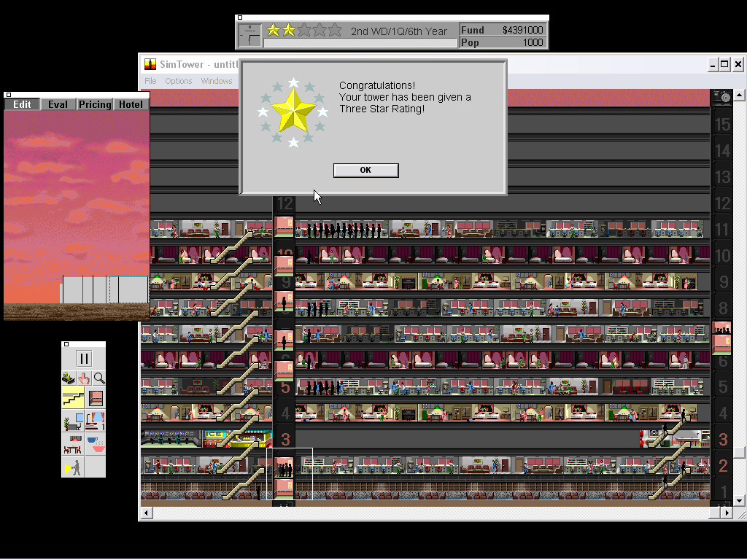Viewport: 747px width, 560px height.
Task: Maximize the SimTower window
Action: coord(724,64)
